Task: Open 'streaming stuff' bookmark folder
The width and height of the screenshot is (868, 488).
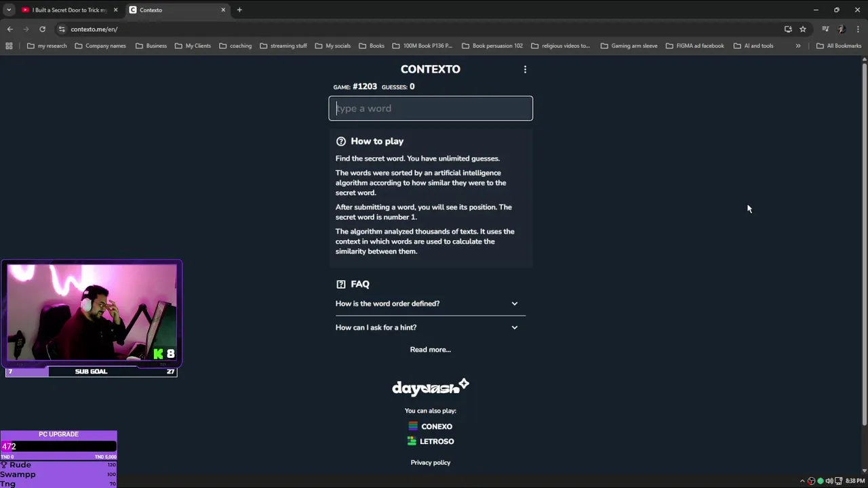Action: (283, 46)
